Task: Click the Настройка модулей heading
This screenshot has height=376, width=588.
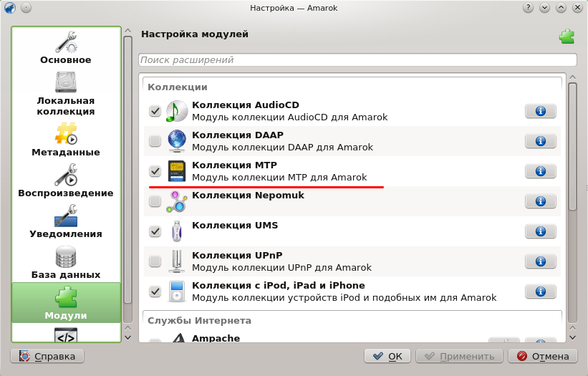Action: tap(195, 34)
